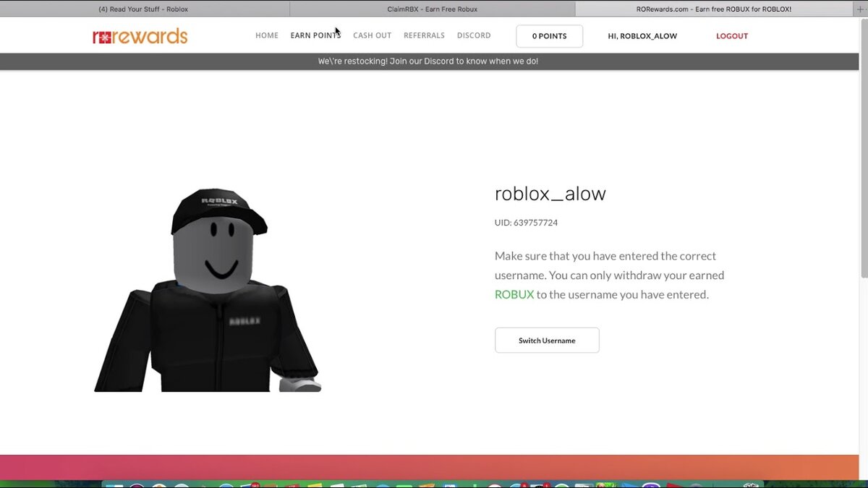Click the green ROBUX word

pyautogui.click(x=514, y=295)
